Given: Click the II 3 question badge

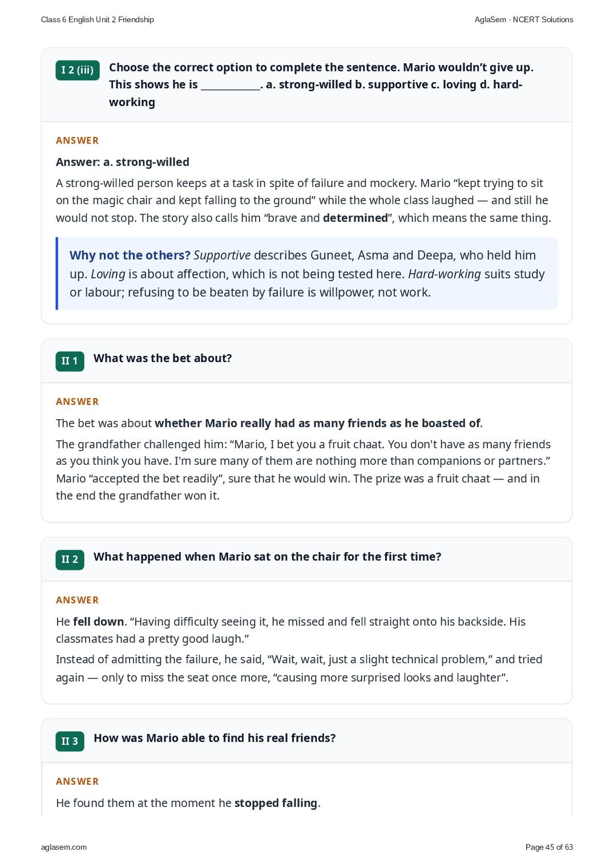Looking at the screenshot, I should coord(70,741).
